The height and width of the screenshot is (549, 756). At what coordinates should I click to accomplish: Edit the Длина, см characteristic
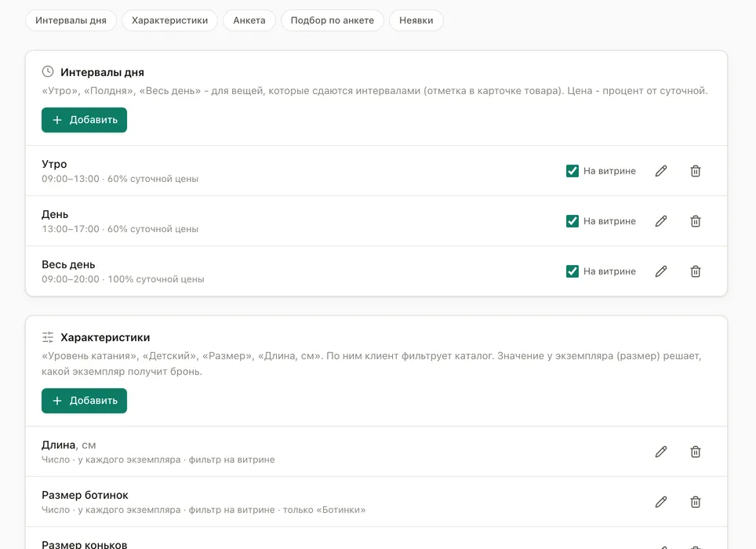tap(661, 452)
